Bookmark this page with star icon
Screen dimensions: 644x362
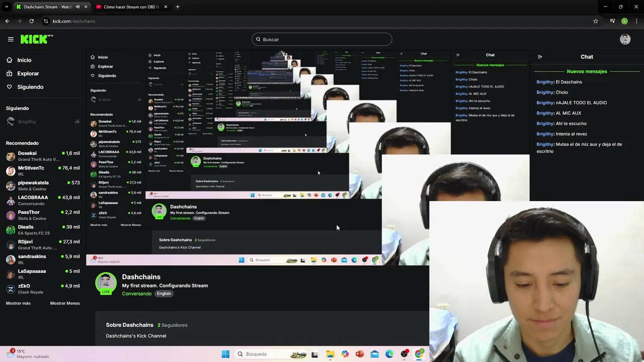tap(596, 21)
